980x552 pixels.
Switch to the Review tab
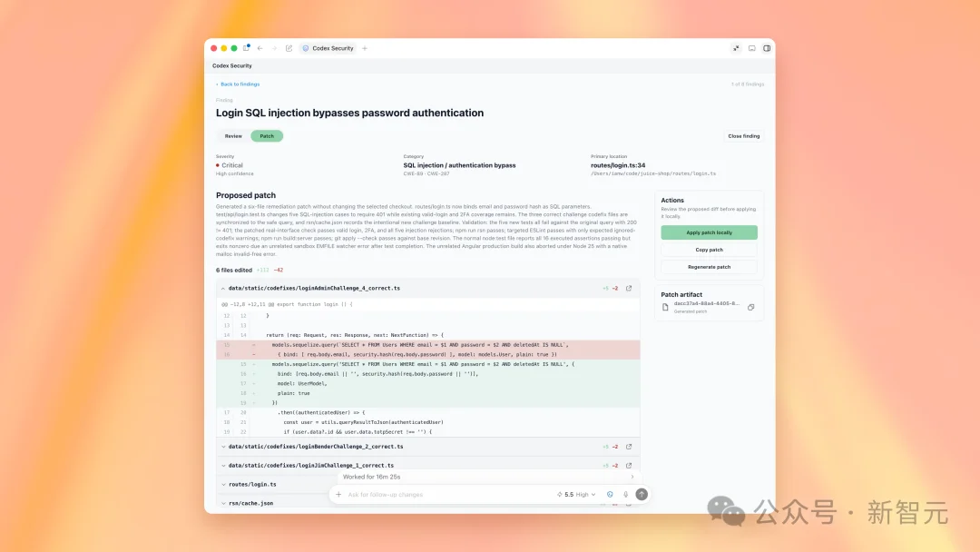click(x=233, y=135)
